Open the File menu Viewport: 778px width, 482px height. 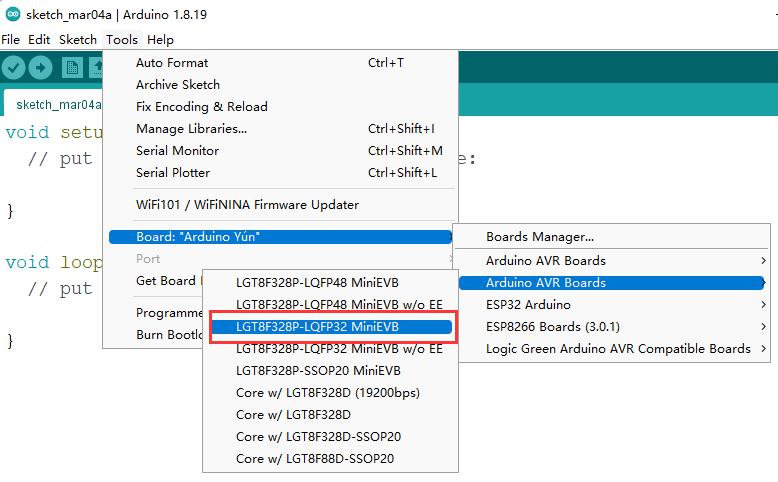tap(11, 40)
